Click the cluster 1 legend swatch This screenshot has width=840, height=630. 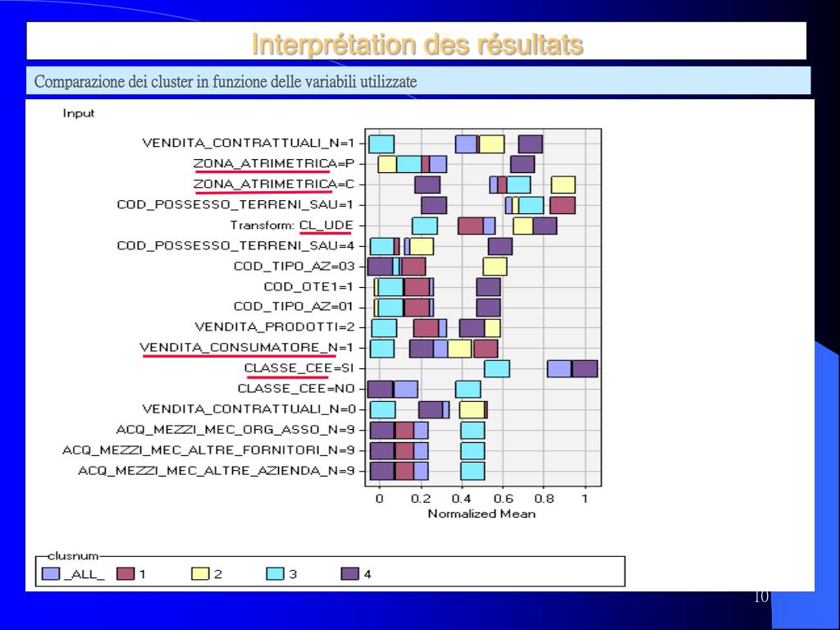click(126, 573)
